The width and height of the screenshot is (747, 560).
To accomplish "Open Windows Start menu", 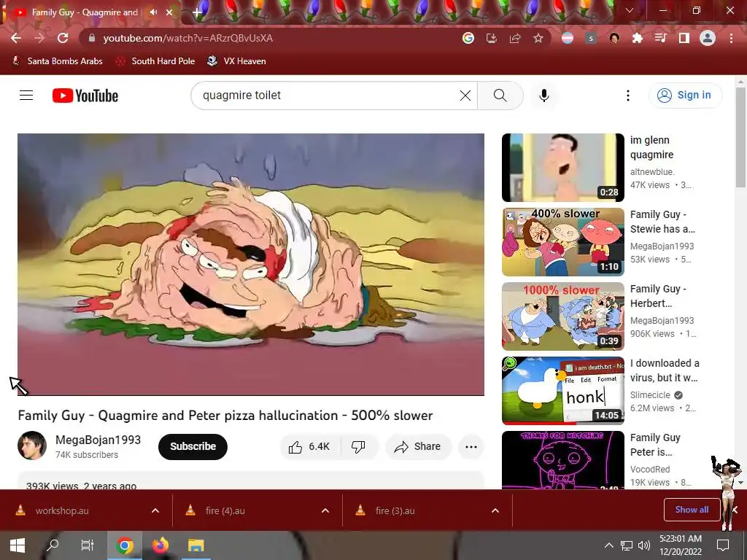I will [x=18, y=545].
